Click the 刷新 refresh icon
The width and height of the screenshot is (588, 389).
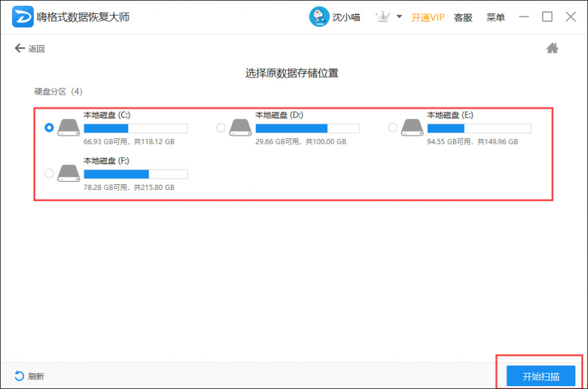18,376
